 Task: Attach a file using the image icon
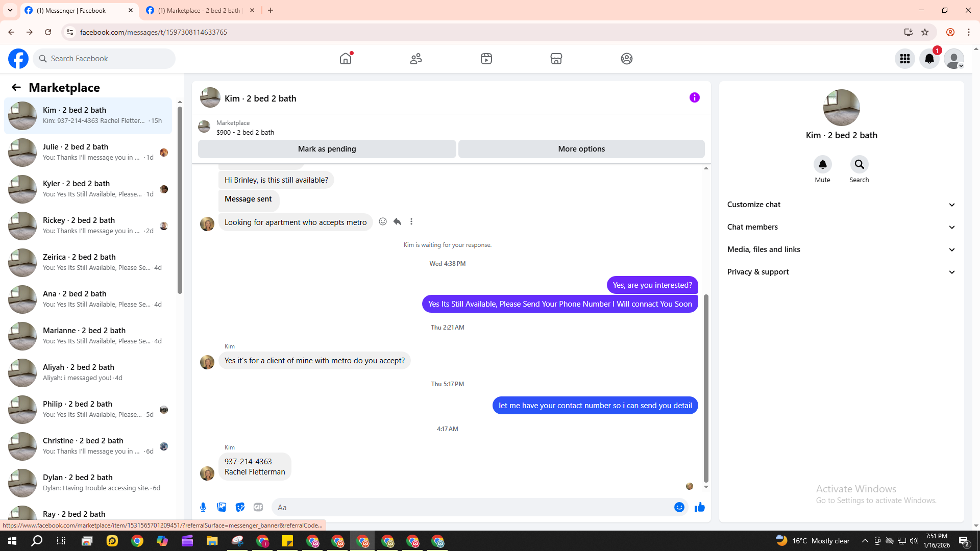pos(222,507)
